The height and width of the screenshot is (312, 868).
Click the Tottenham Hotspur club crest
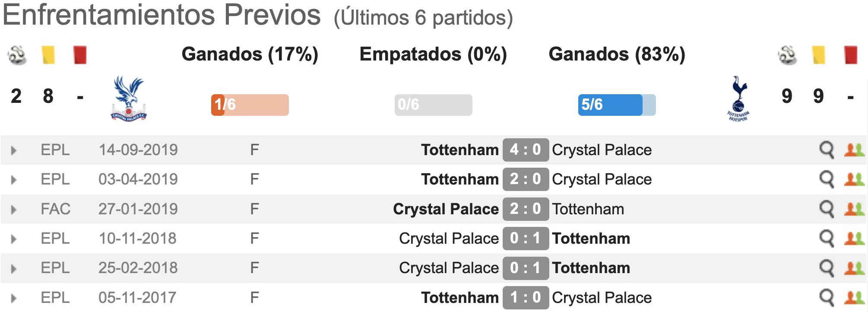pyautogui.click(x=738, y=99)
